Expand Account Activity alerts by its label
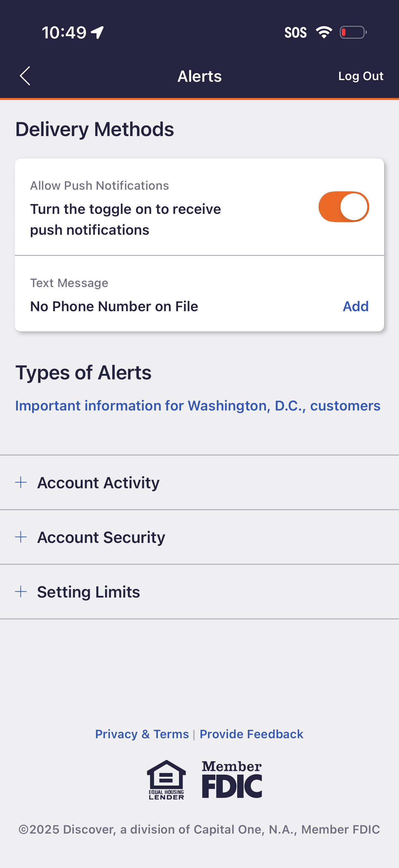The image size is (399, 868). [98, 483]
